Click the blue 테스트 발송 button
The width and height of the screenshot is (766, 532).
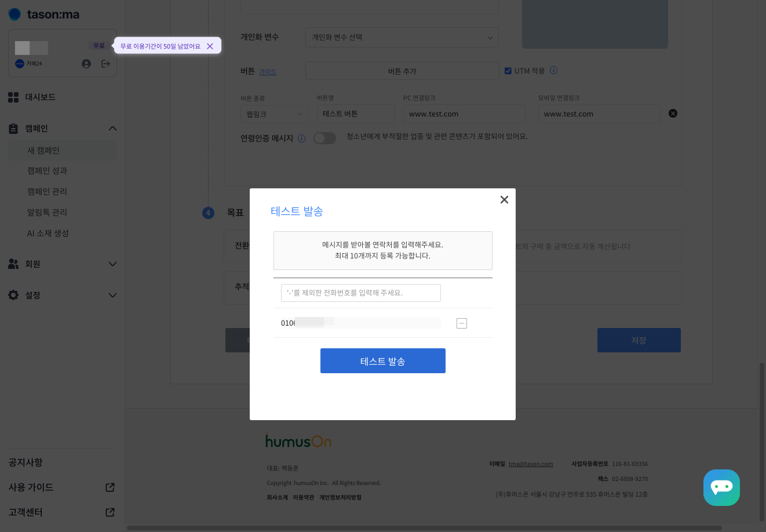pos(383,361)
